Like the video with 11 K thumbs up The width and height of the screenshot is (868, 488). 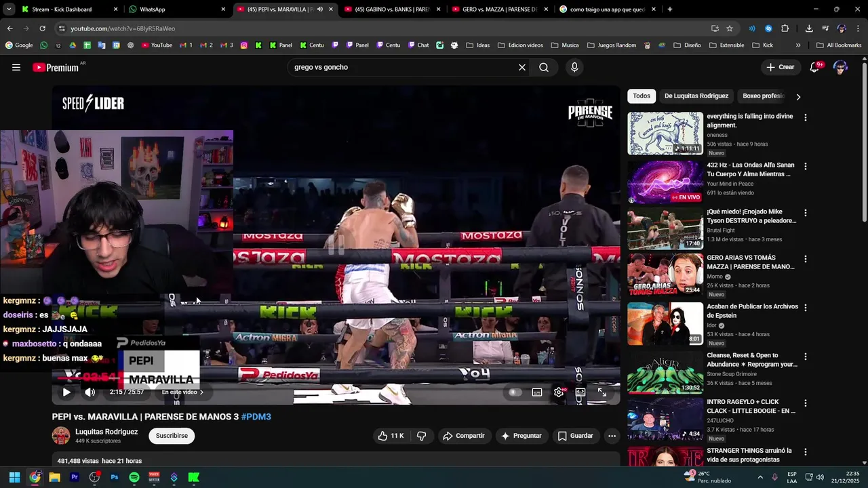pos(391,436)
